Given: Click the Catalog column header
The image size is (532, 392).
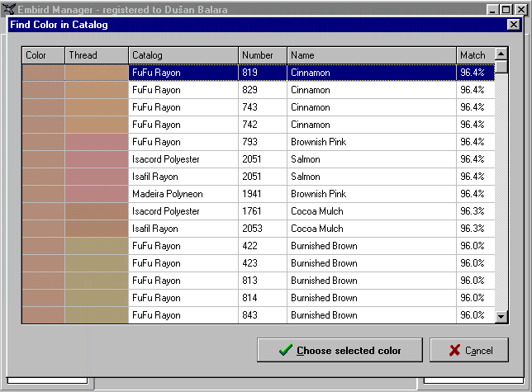Looking at the screenshot, I should pyautogui.click(x=183, y=55).
